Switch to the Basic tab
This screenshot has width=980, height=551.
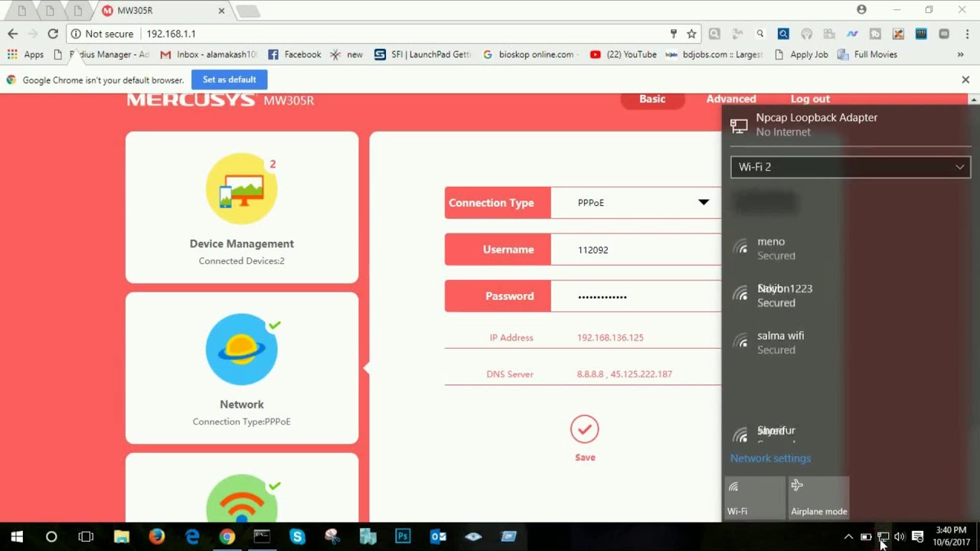[652, 99]
